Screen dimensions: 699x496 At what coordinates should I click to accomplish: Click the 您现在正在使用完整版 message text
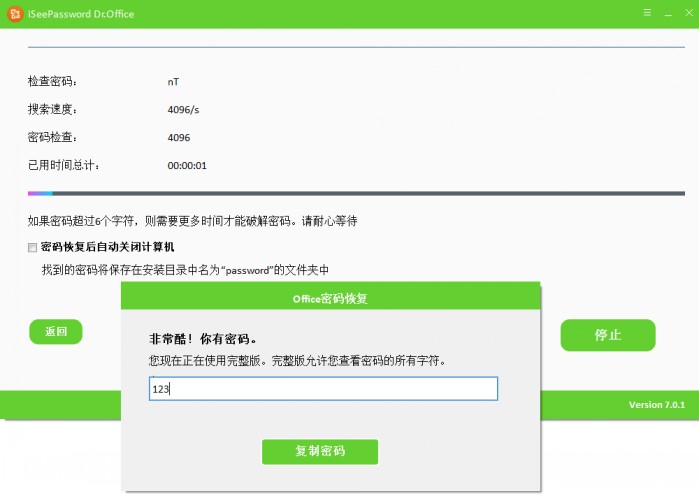(x=297, y=361)
